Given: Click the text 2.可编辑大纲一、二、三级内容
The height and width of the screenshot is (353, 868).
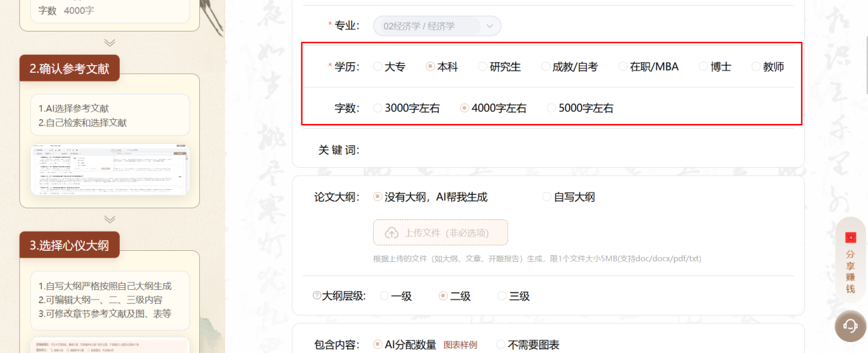Looking at the screenshot, I should point(100,300).
